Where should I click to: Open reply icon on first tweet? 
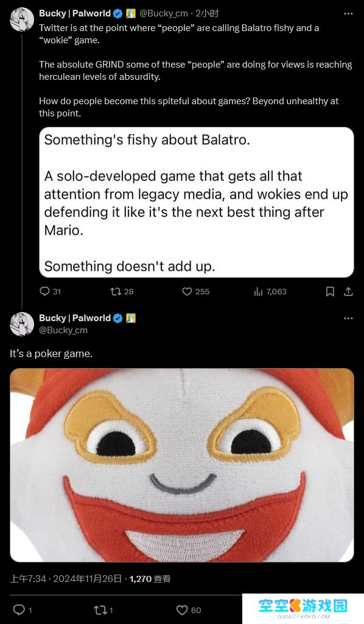pyautogui.click(x=44, y=291)
